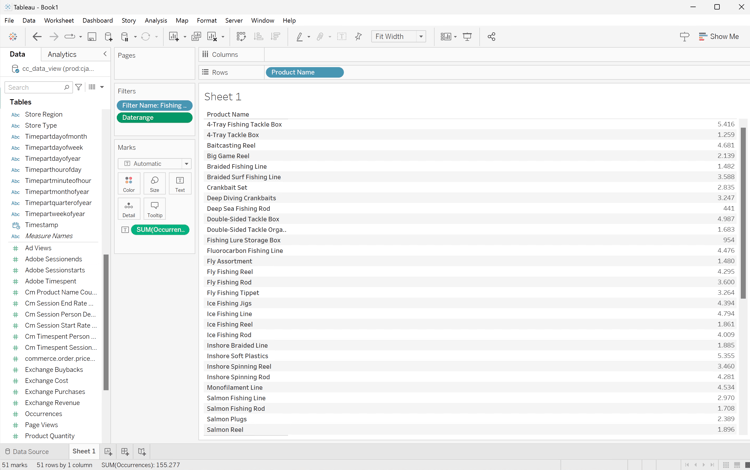Click the Daterange filter pill
The image size is (750, 470).
click(x=154, y=118)
